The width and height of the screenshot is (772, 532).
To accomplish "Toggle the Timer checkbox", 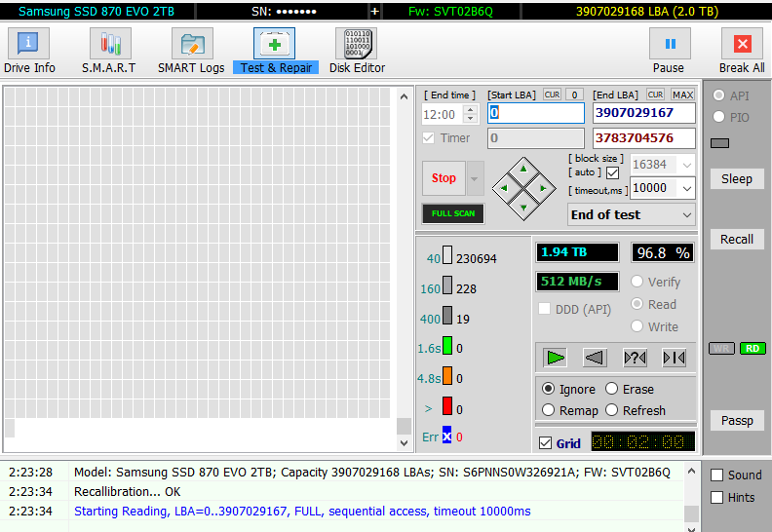I will coord(428,138).
